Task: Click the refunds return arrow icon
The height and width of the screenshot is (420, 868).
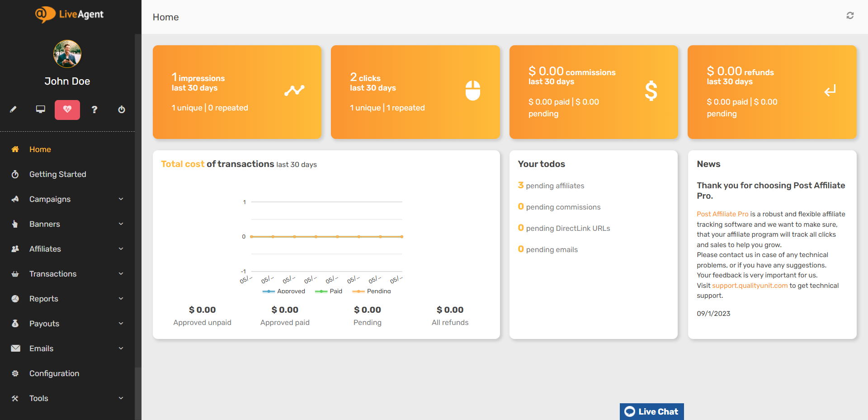Action: coord(830,91)
